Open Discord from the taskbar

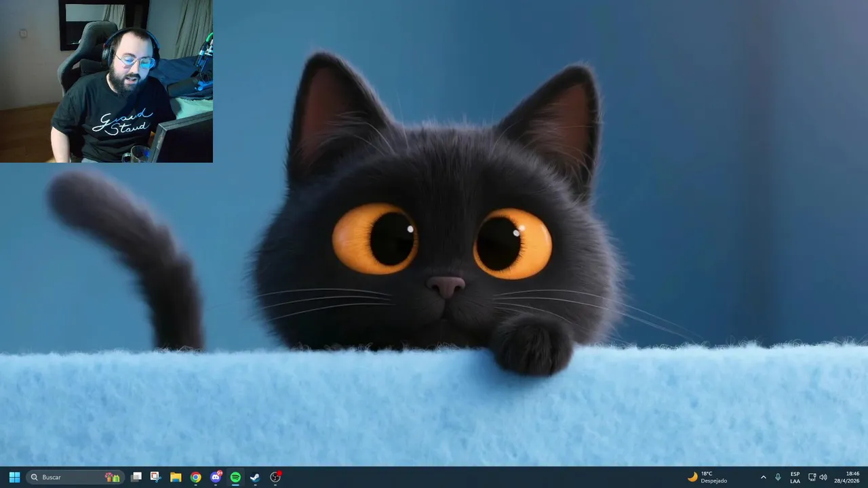tap(216, 477)
